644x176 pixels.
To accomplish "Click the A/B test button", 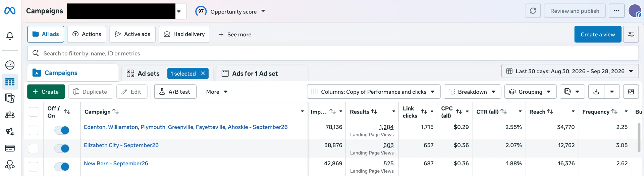I will coord(175,92).
